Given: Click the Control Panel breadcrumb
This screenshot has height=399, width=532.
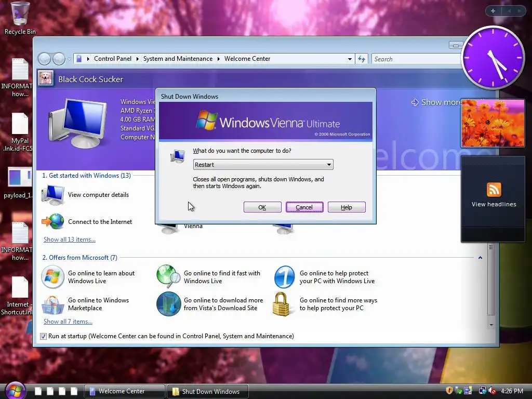Looking at the screenshot, I should [x=113, y=59].
